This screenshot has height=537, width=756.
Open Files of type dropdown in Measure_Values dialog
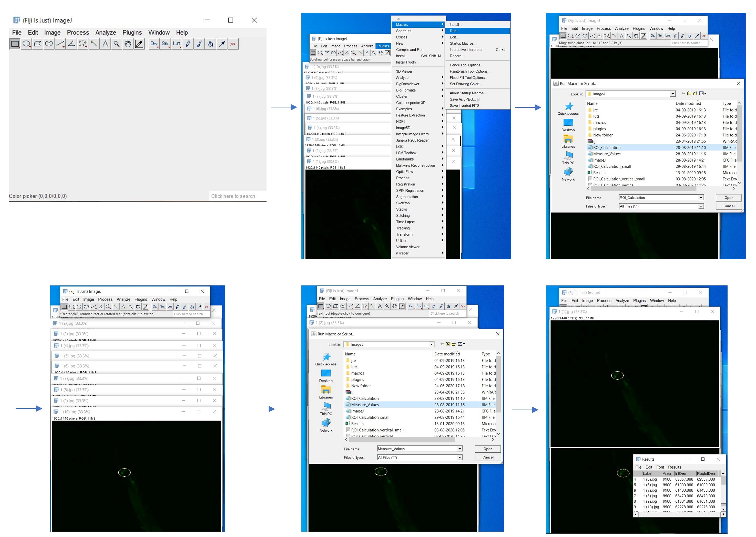[x=459, y=458]
